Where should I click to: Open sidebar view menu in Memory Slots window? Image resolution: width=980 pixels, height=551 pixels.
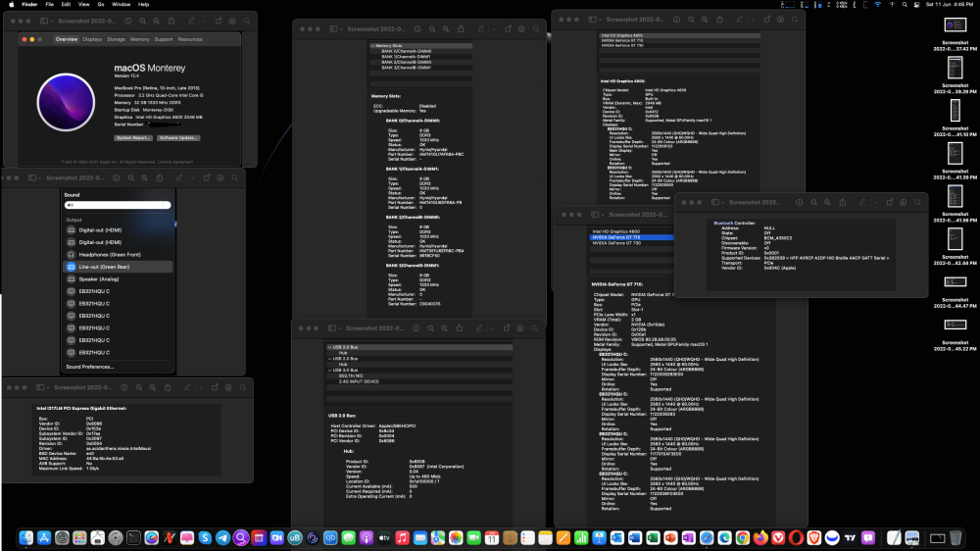coord(335,28)
